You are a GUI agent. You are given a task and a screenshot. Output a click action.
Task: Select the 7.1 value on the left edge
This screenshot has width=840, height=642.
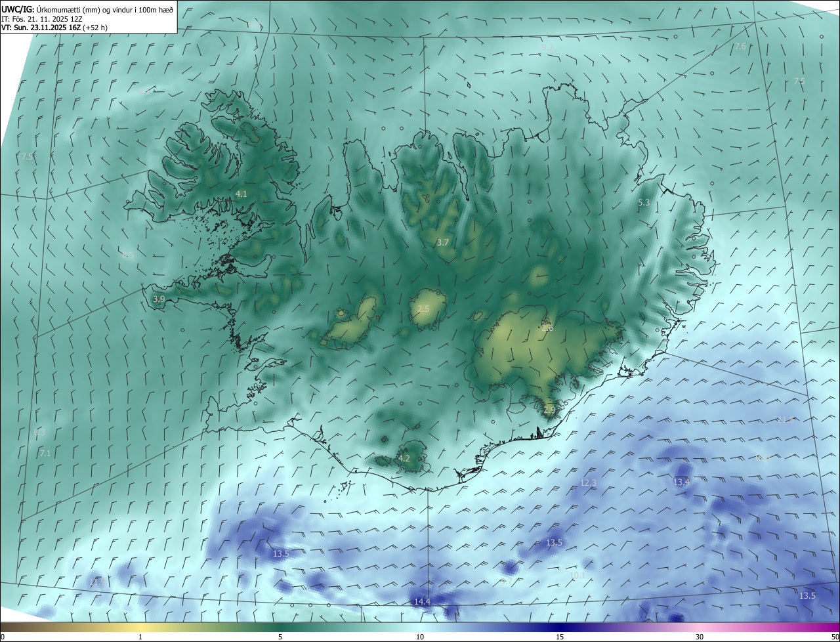click(45, 453)
